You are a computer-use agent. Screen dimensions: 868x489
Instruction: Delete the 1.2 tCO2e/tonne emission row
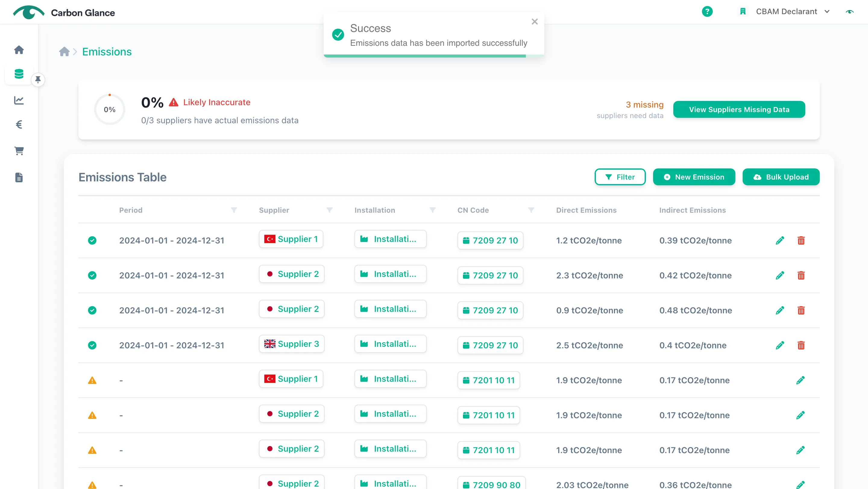[801, 240]
